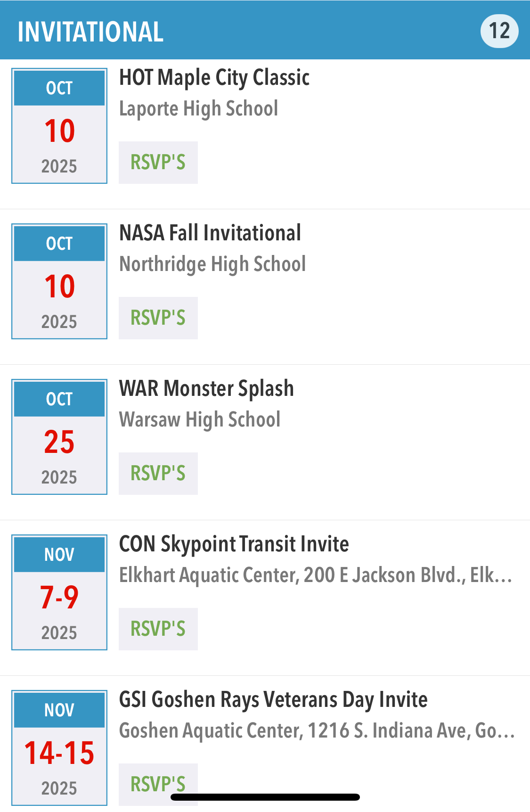Viewport: 530px width, 812px height.
Task: Tap the Laporte High School location
Action: coord(198,109)
